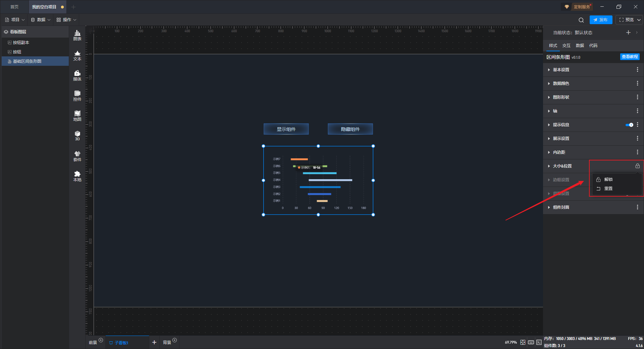Click the 查看教程 tutorial button
The height and width of the screenshot is (349, 644).
click(x=630, y=57)
